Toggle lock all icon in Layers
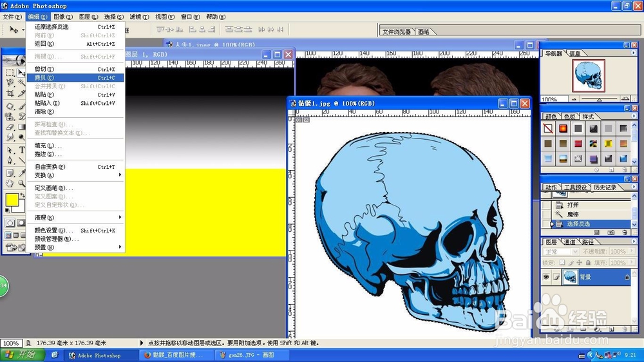 [588, 263]
